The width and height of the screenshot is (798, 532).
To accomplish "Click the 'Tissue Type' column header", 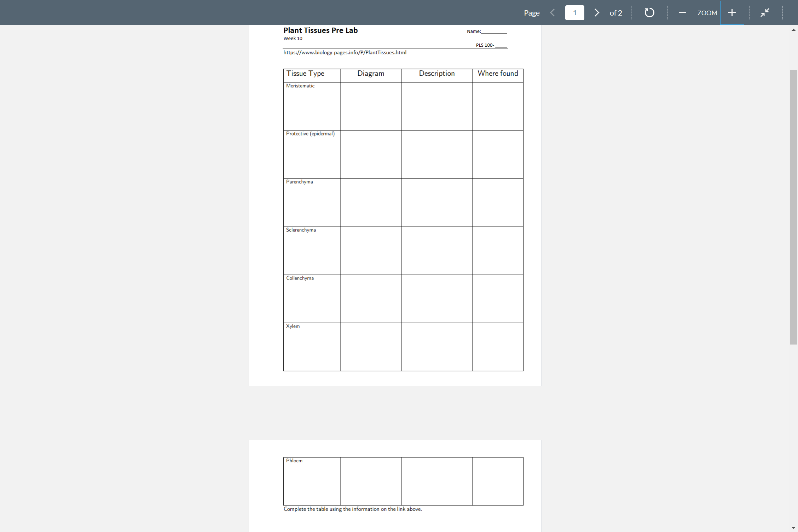I will click(x=305, y=74).
